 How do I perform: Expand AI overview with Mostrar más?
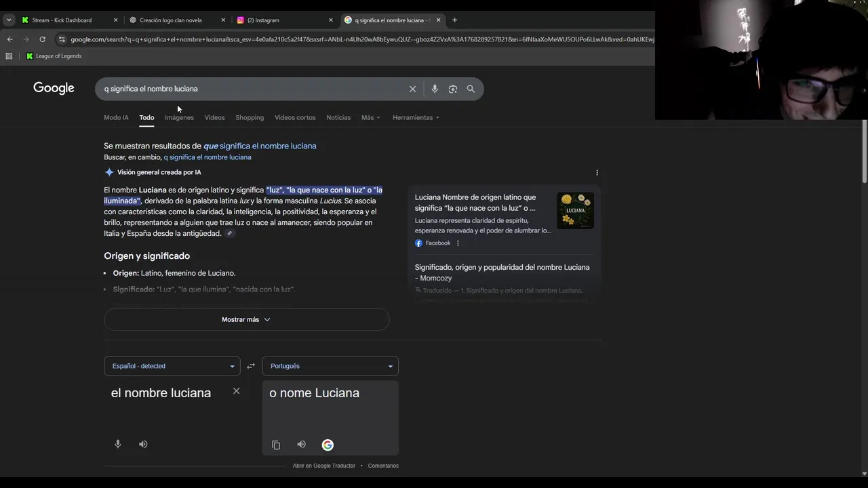pos(246,319)
